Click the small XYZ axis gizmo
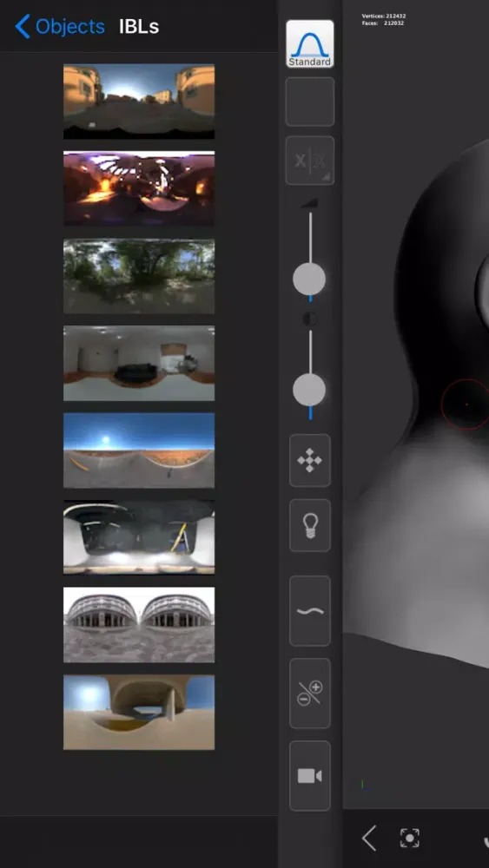 365,786
